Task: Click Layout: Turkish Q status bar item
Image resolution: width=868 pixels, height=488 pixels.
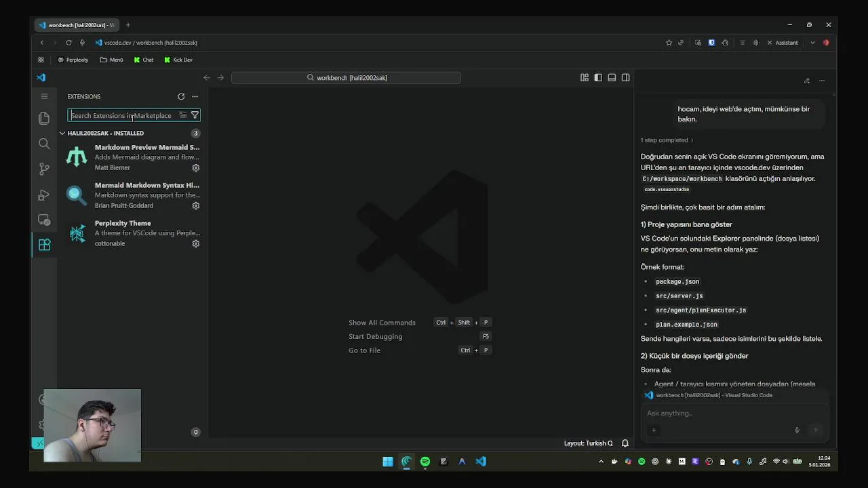Action: coord(588,443)
